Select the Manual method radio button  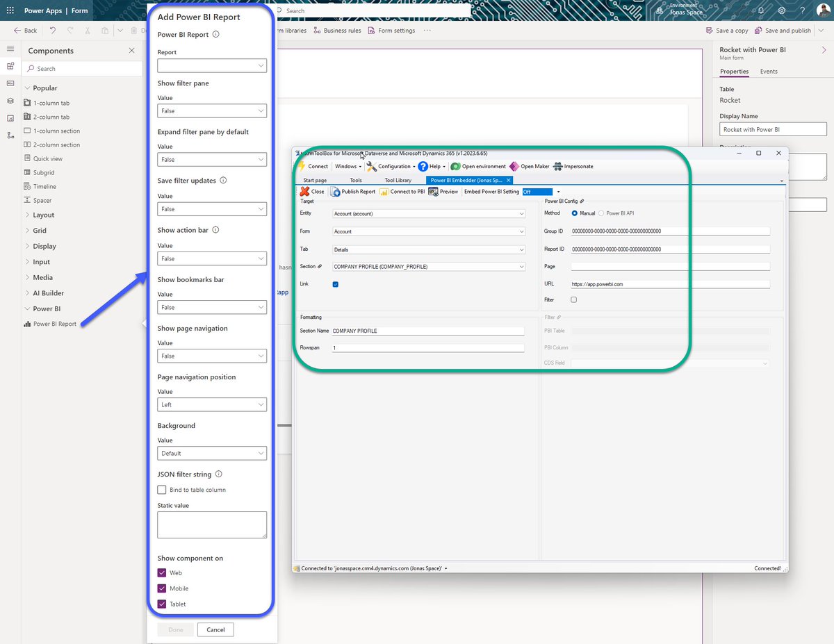(575, 213)
